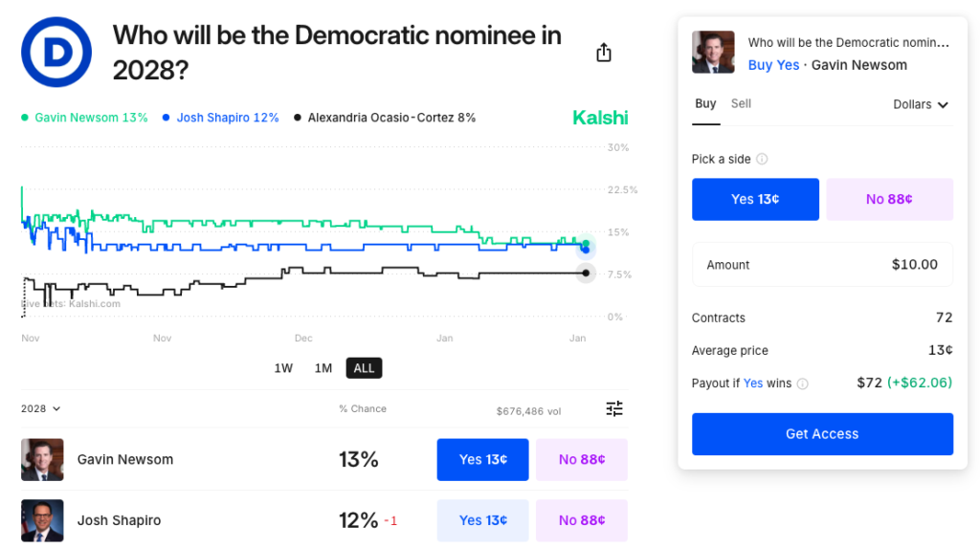This screenshot has width=980, height=548.
Task: Click the green Gavin Newsom legend dot
Action: (x=25, y=118)
